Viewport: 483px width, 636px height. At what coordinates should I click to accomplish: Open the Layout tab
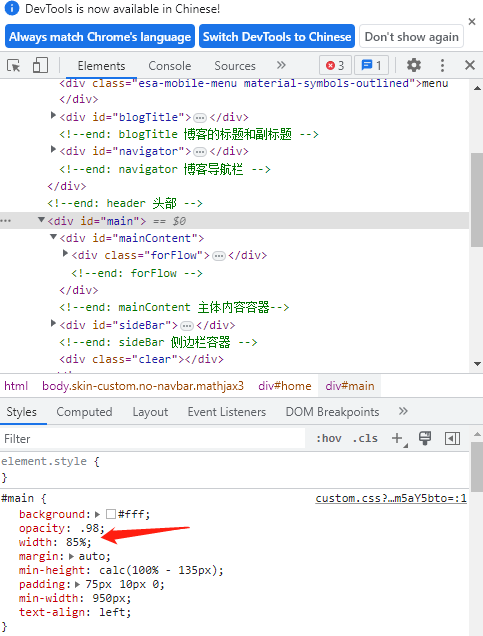click(150, 412)
